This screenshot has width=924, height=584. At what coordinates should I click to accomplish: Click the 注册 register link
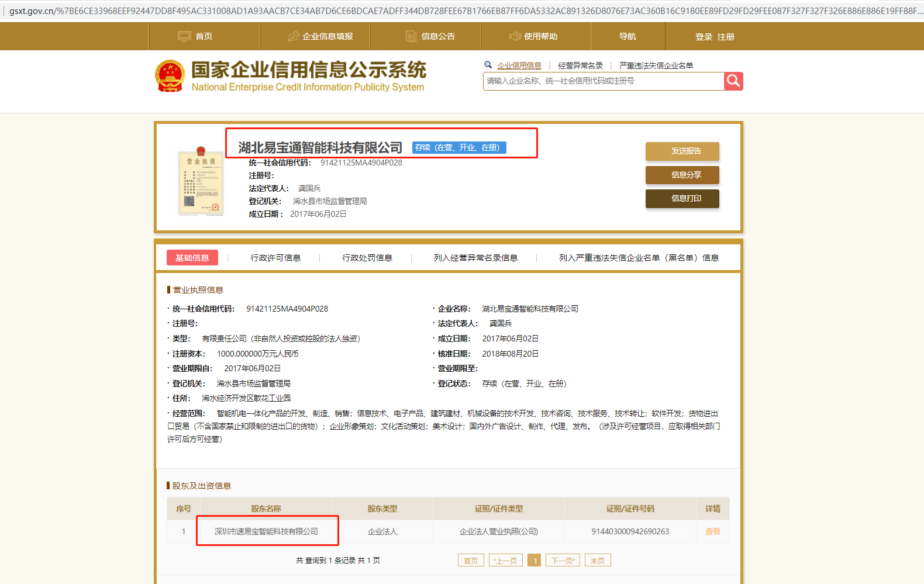[726, 37]
